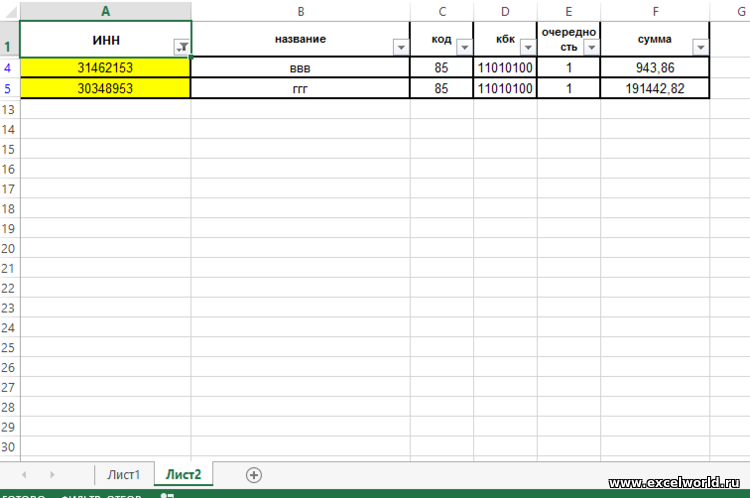Click the macro record icon in status bar
Screen dimensions: 750x498
click(167, 495)
